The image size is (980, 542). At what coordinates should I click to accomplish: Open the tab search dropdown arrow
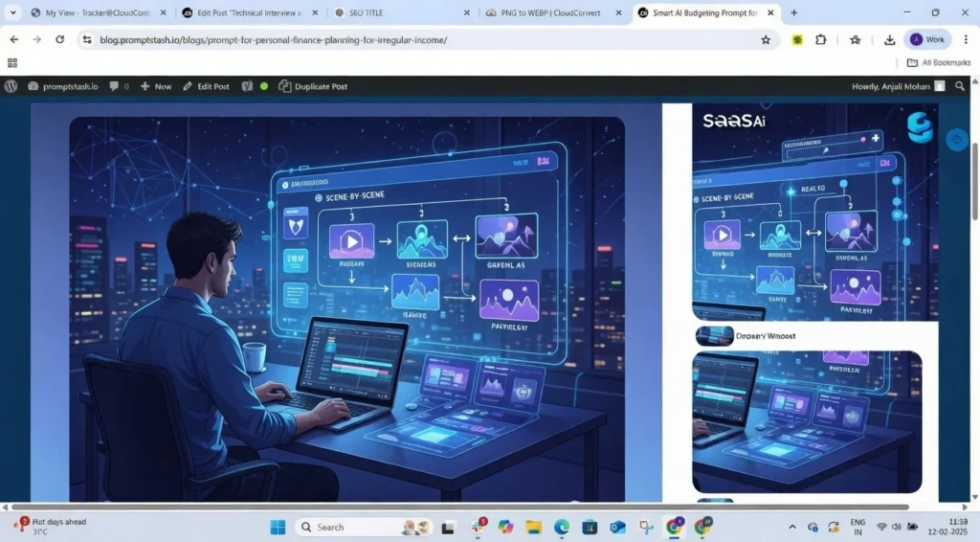coord(13,12)
